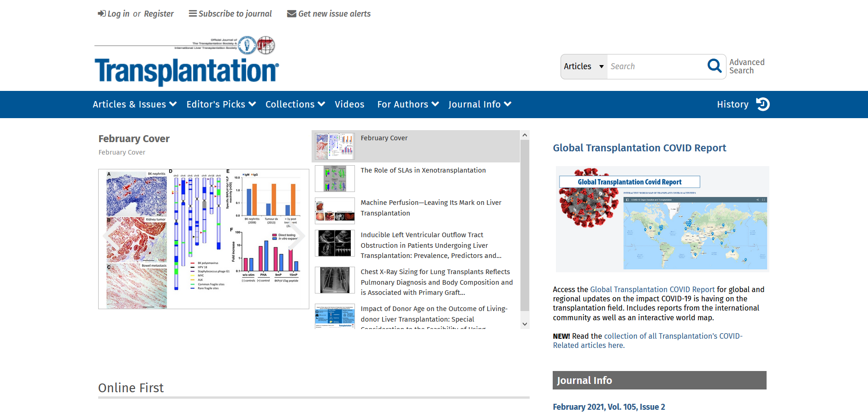Click the History clock icon

763,104
